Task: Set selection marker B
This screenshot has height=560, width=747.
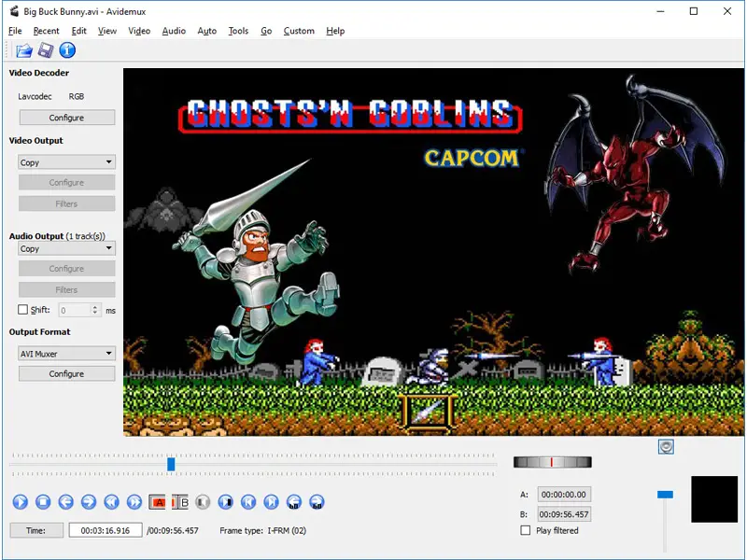Action: coord(180,502)
